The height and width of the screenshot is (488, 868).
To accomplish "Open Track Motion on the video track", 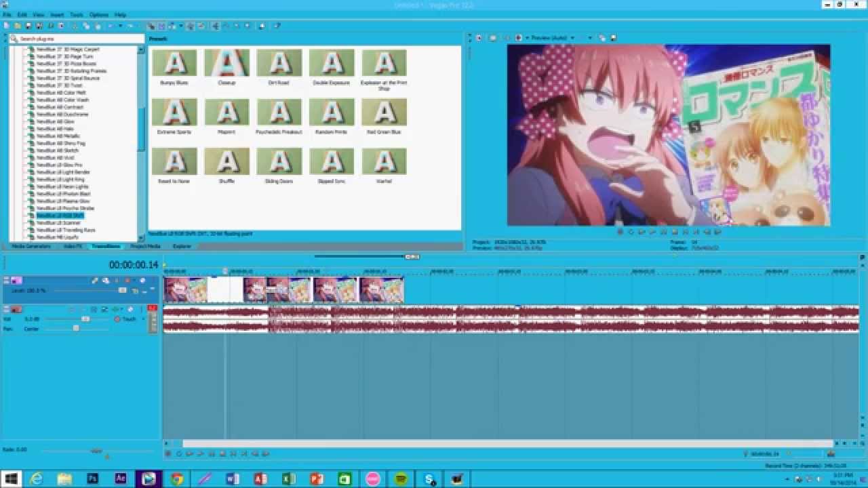I will point(106,280).
